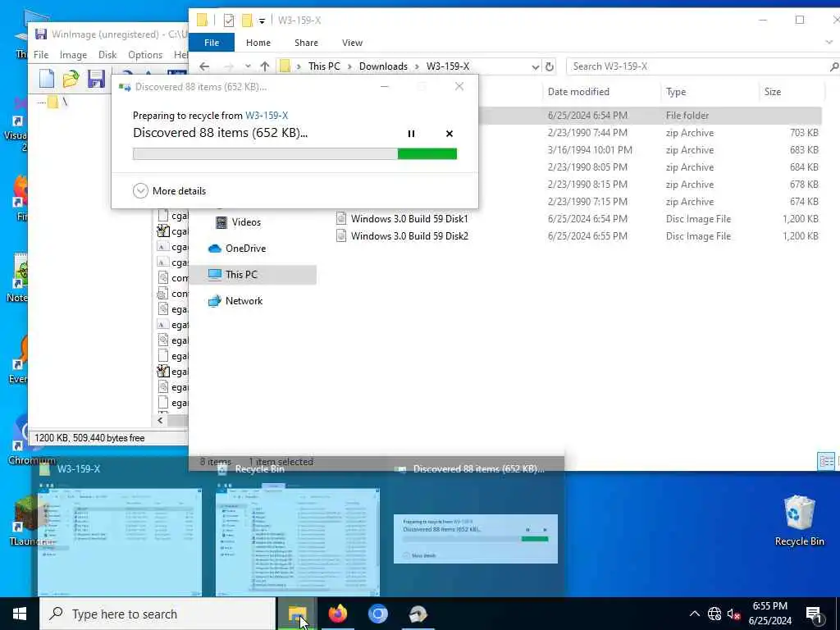Open Customize Quick Access Toolbar dropdown
Viewport: 840px width, 630px height.
pyautogui.click(x=262, y=21)
